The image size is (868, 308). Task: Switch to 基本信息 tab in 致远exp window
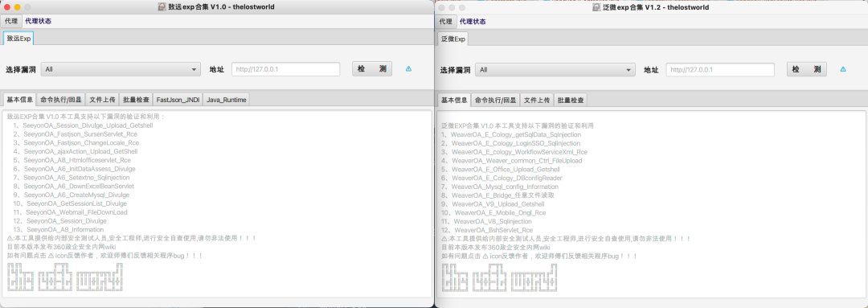point(20,100)
